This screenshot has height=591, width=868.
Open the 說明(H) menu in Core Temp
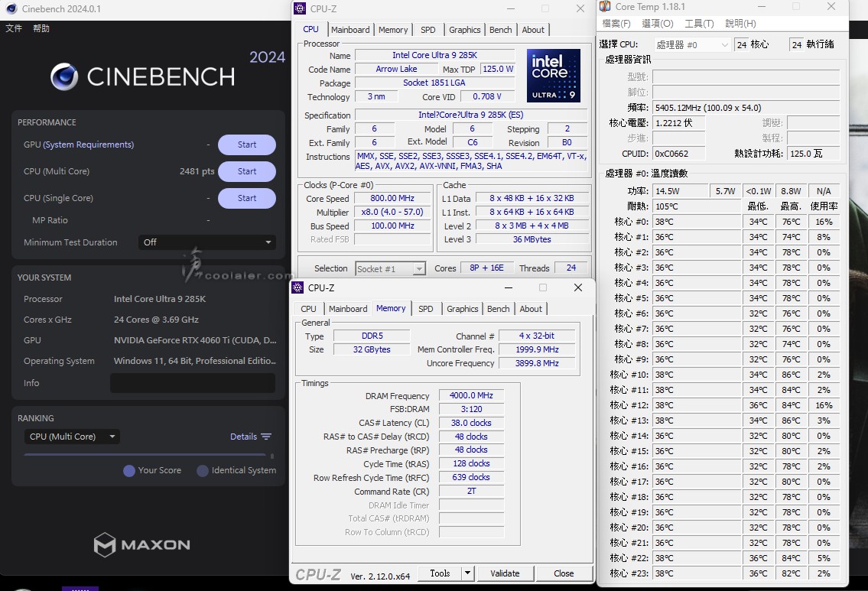(741, 23)
